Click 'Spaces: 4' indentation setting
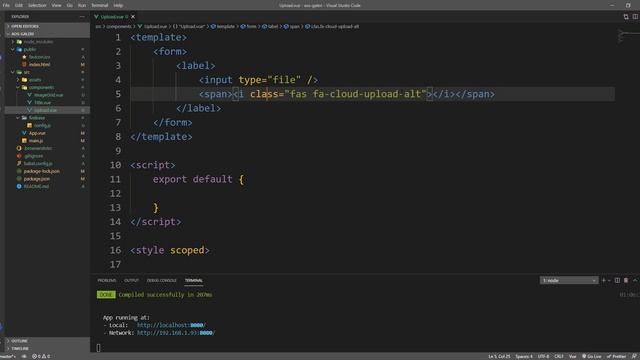This screenshot has height=360, width=640. [x=524, y=356]
